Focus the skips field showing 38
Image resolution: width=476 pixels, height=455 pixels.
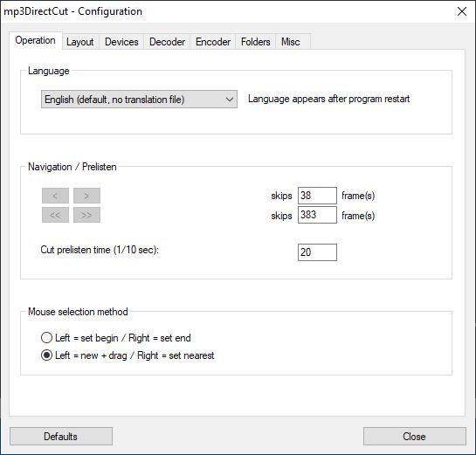pyautogui.click(x=317, y=196)
